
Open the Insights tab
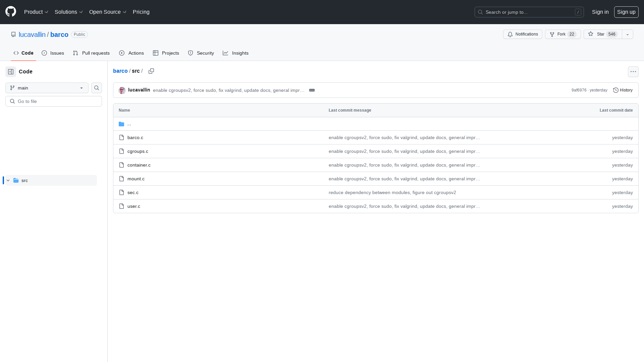[x=235, y=53]
